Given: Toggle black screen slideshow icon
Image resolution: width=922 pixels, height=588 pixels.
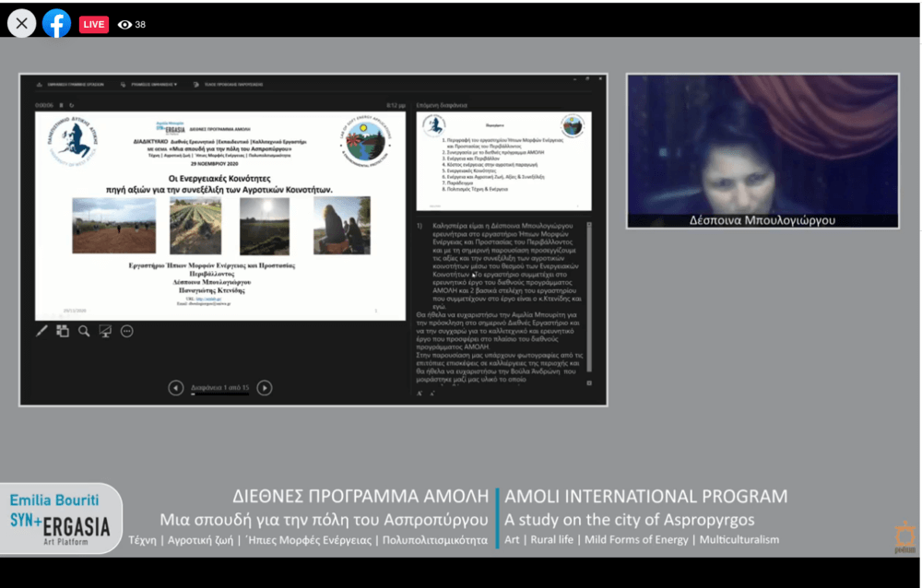Looking at the screenshot, I should pyautogui.click(x=105, y=331).
